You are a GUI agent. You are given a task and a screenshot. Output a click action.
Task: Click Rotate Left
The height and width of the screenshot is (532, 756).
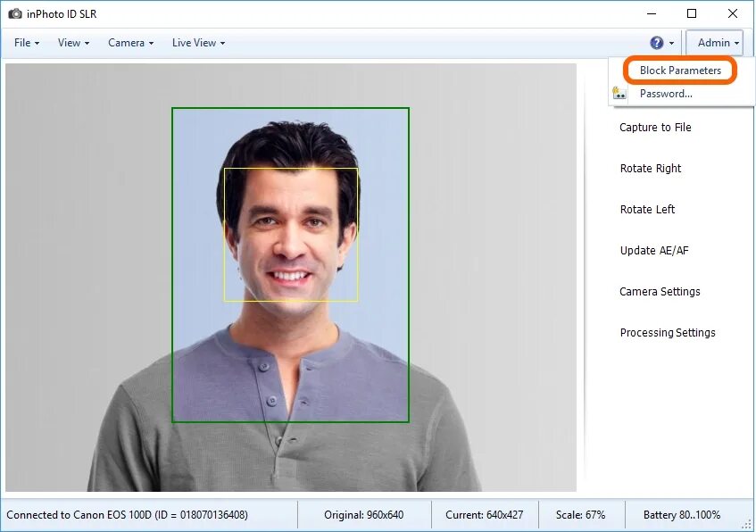pos(647,210)
